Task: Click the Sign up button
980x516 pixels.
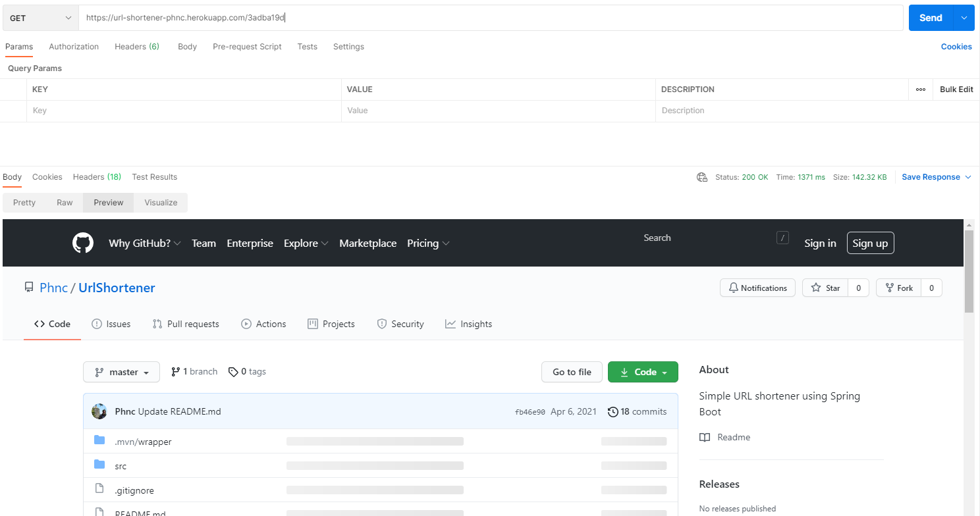Action: (x=870, y=243)
